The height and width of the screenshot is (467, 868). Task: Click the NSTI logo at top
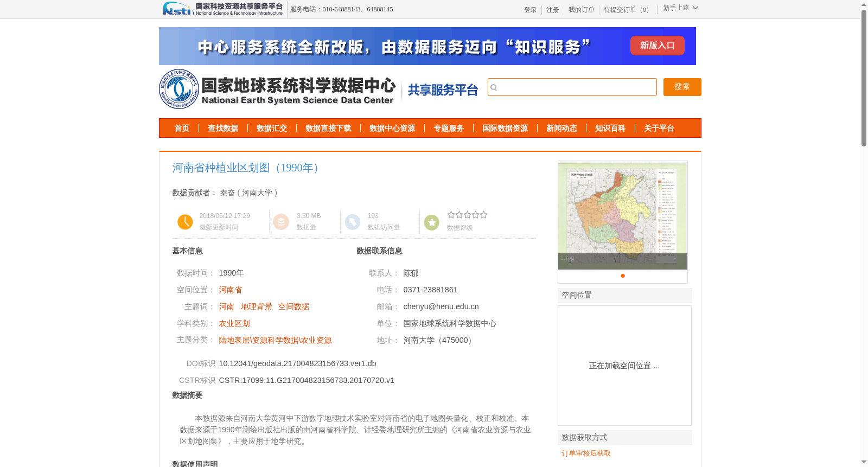click(222, 9)
